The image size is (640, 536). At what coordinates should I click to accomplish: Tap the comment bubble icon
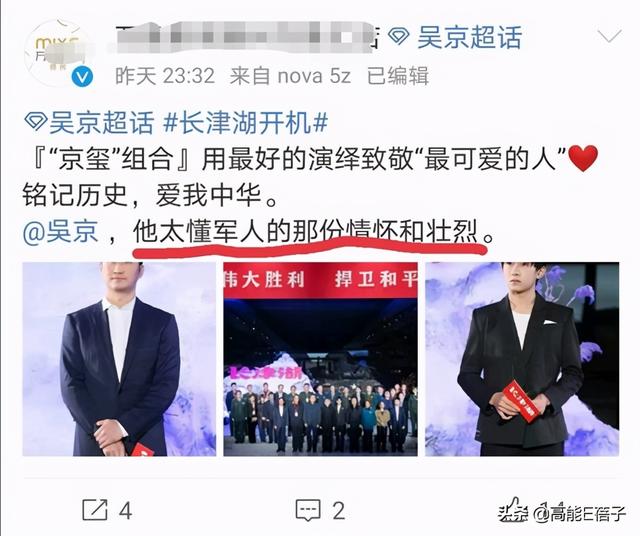click(308, 509)
